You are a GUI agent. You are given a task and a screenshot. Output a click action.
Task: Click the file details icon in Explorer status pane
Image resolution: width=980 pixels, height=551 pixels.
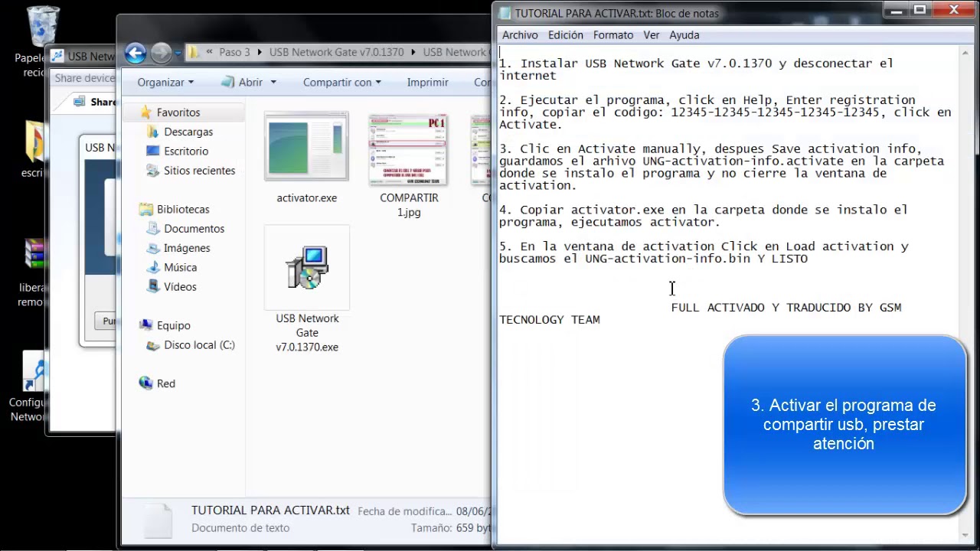[158, 520]
